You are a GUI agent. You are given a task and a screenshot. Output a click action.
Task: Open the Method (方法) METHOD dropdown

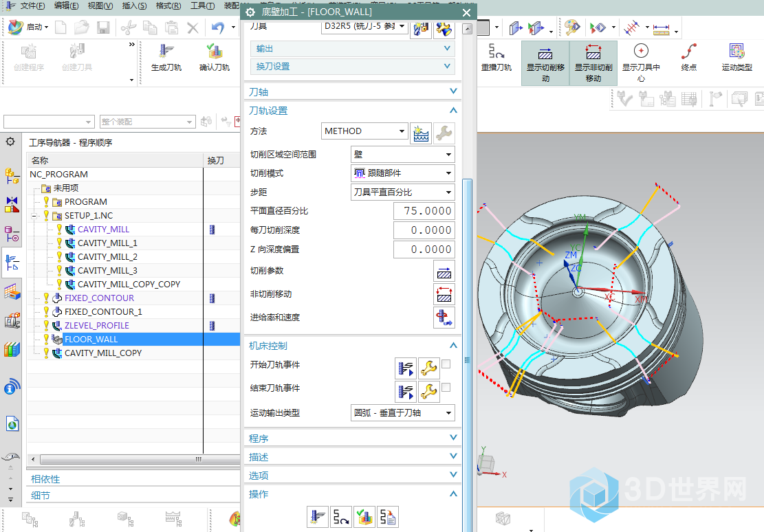coord(364,131)
